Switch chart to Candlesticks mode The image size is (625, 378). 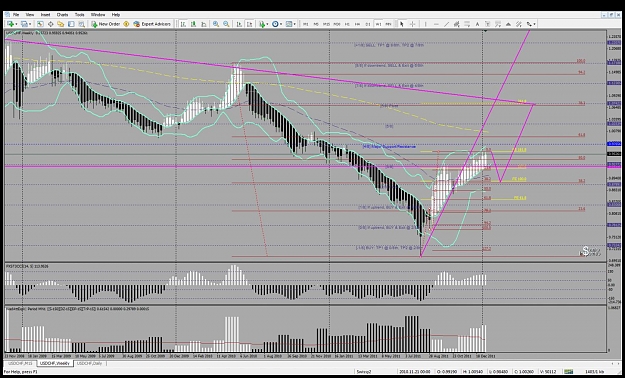pyautogui.click(x=193, y=24)
